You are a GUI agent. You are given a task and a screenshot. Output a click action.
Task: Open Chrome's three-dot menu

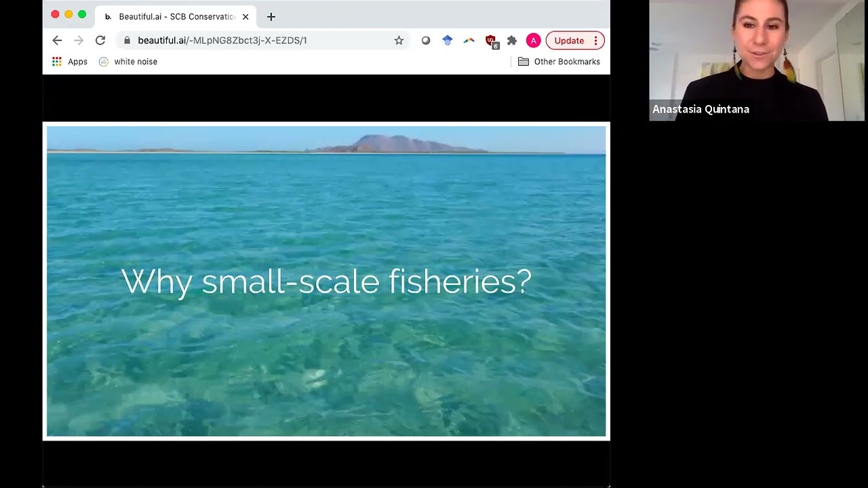(595, 41)
